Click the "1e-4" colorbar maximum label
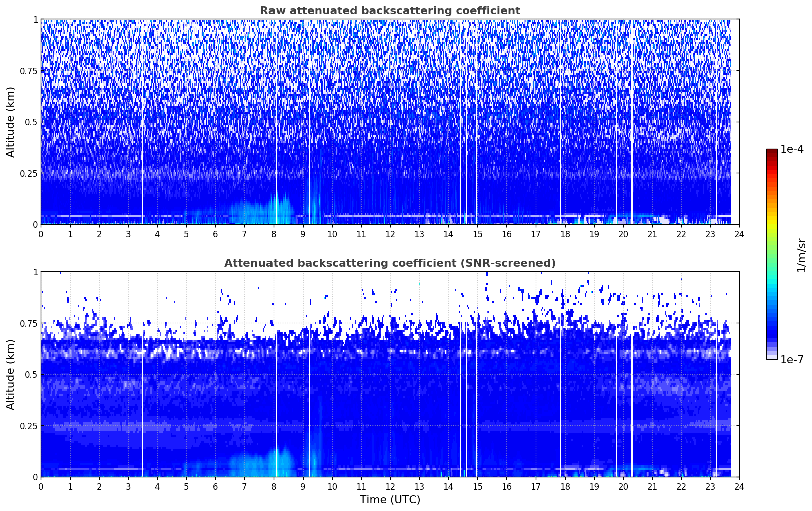812x511 pixels. [x=791, y=150]
